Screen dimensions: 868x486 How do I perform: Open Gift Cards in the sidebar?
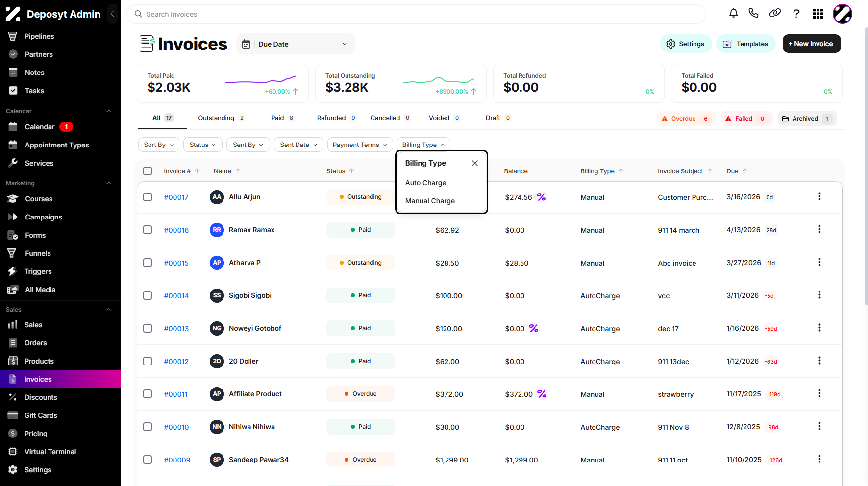41,415
